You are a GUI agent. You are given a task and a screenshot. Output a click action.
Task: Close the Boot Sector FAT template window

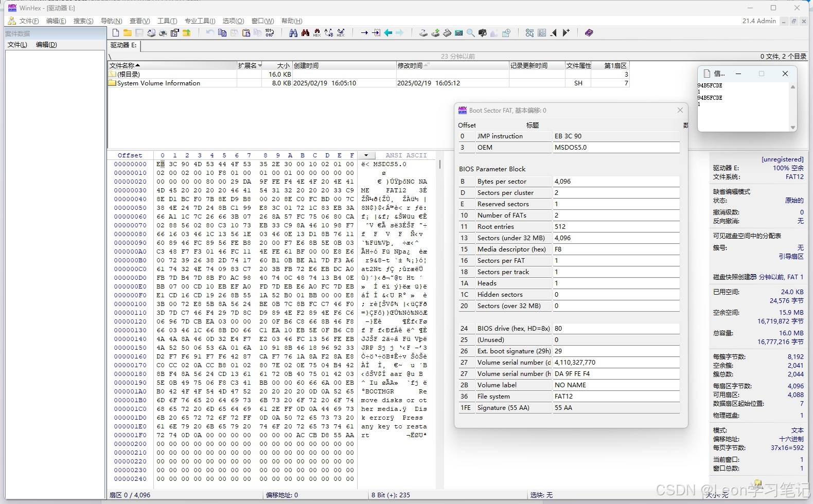680,110
